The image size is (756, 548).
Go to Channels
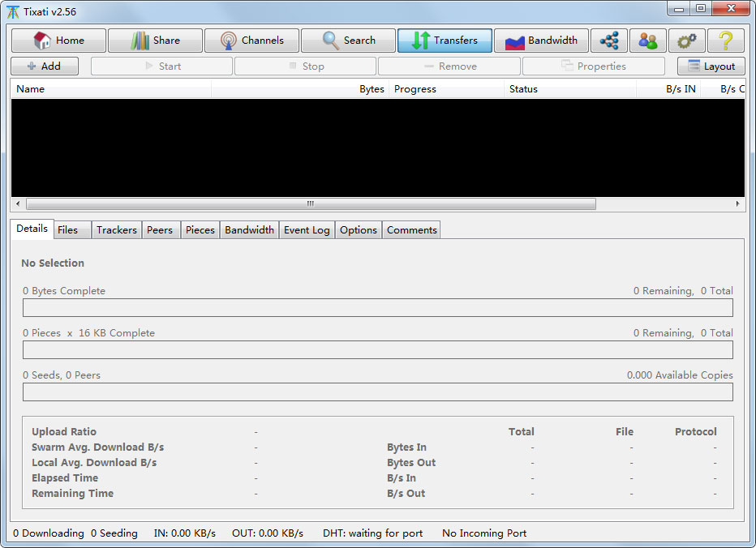click(x=251, y=41)
